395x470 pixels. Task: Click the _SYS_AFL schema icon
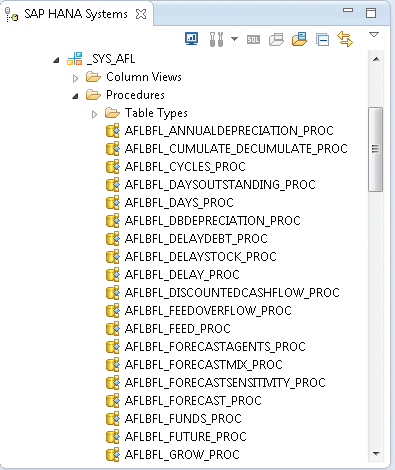(75, 59)
